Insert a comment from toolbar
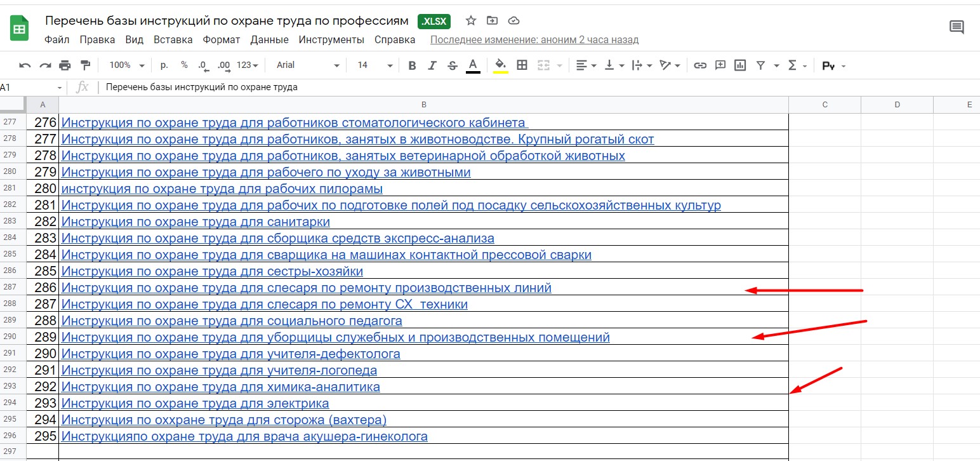 pyautogui.click(x=720, y=65)
